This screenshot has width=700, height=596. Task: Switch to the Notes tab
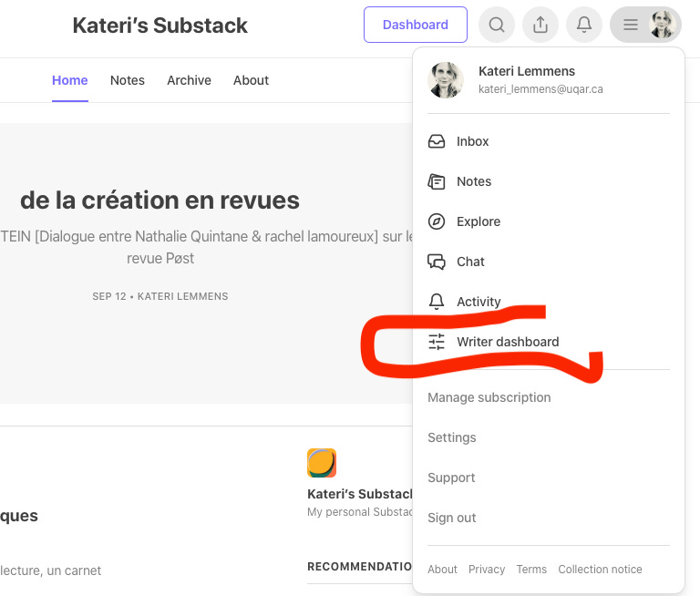click(x=128, y=80)
